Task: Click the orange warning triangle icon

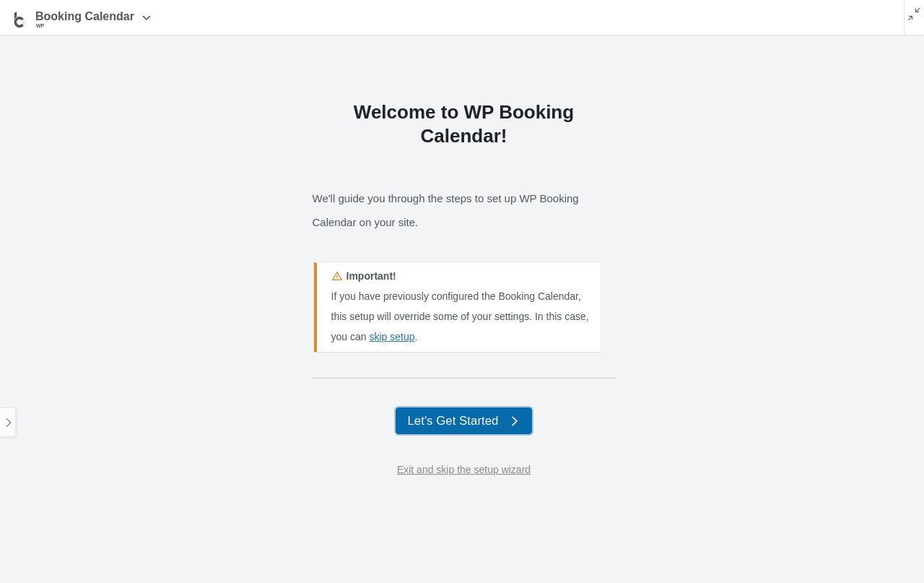Action: (337, 276)
